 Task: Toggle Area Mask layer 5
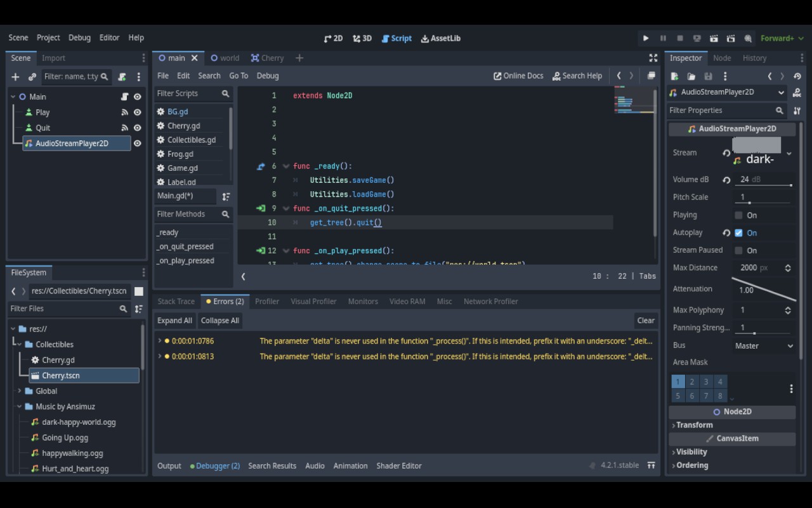678,396
